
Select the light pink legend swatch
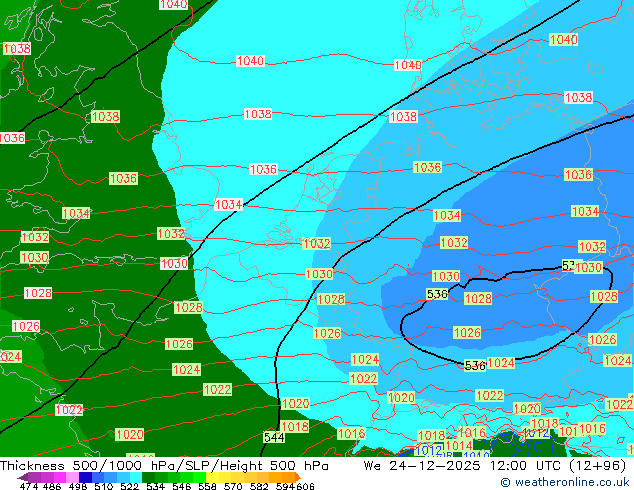pyautogui.click(x=72, y=477)
